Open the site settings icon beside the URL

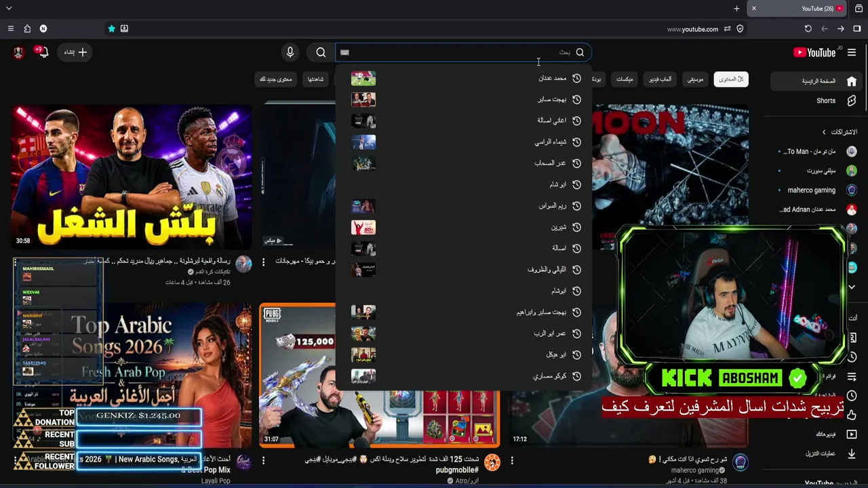tap(727, 28)
